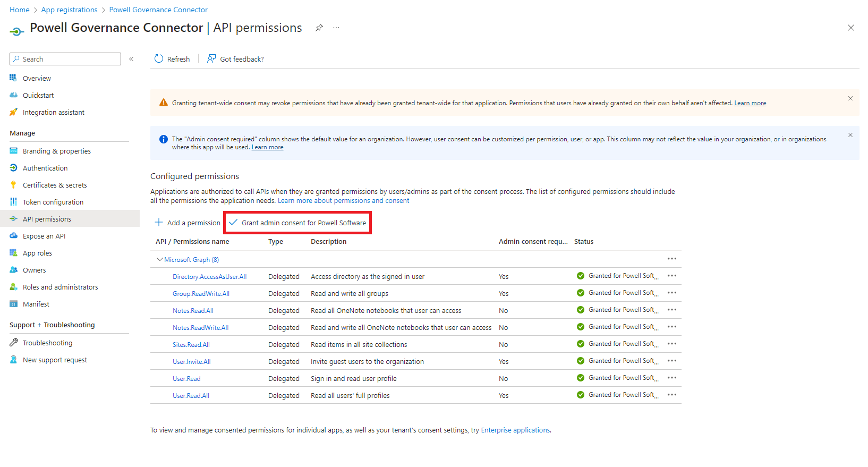The height and width of the screenshot is (467, 868).
Task: Open Troubleshooting in support section
Action: [x=47, y=343]
